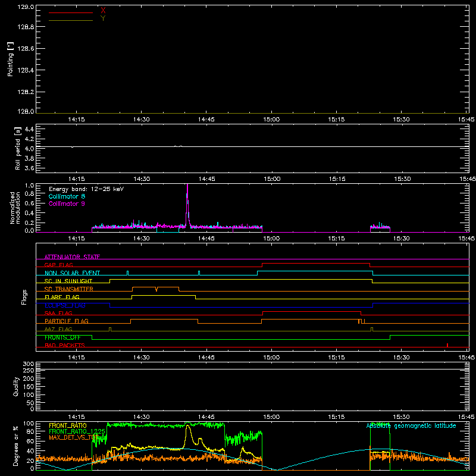Select the SAA_FLAG label
Viewport: 476px width, 476px height.
tap(58, 313)
